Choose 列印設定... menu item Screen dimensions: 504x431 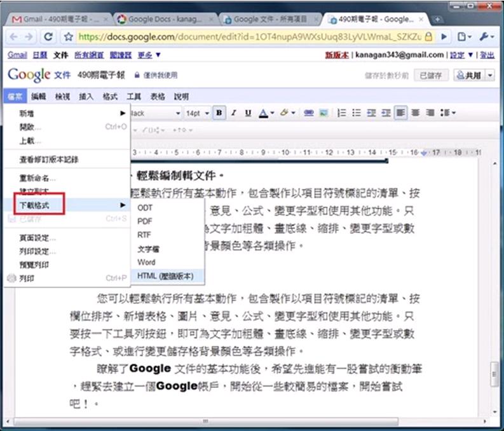coord(67,251)
